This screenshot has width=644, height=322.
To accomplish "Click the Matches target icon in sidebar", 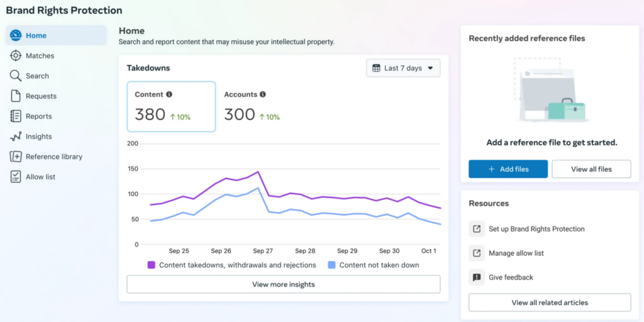I will click(x=16, y=56).
